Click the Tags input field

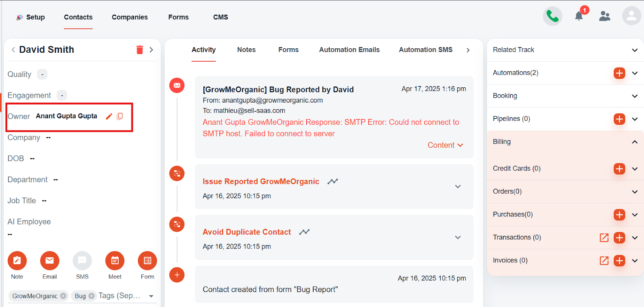point(120,296)
